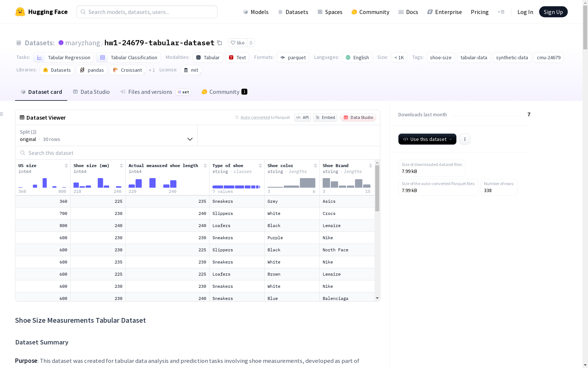Image resolution: width=588 pixels, height=368 pixels.
Task: Select the Dataset card tab
Action: [x=41, y=92]
